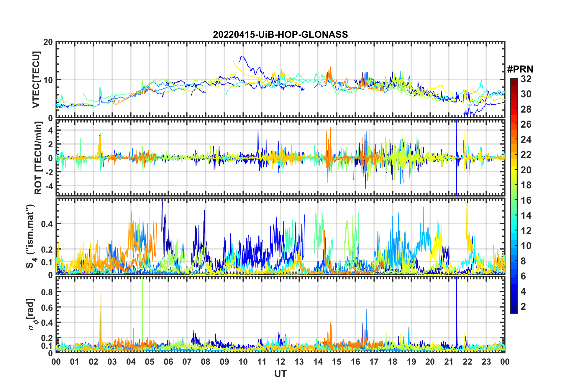Click the x-axis tick label 12
This screenshot has width=561, height=392.
[x=280, y=362]
